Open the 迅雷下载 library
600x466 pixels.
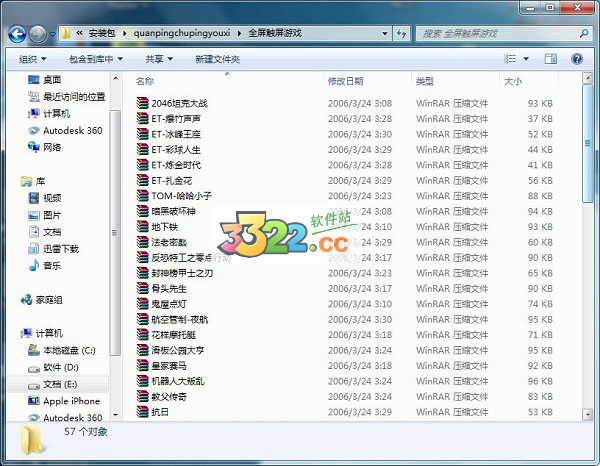pyautogui.click(x=54, y=249)
